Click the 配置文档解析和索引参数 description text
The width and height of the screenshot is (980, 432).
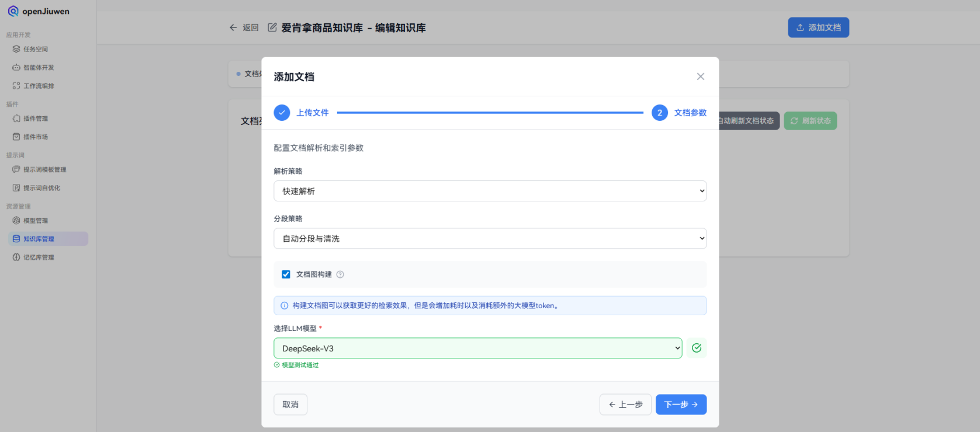318,148
